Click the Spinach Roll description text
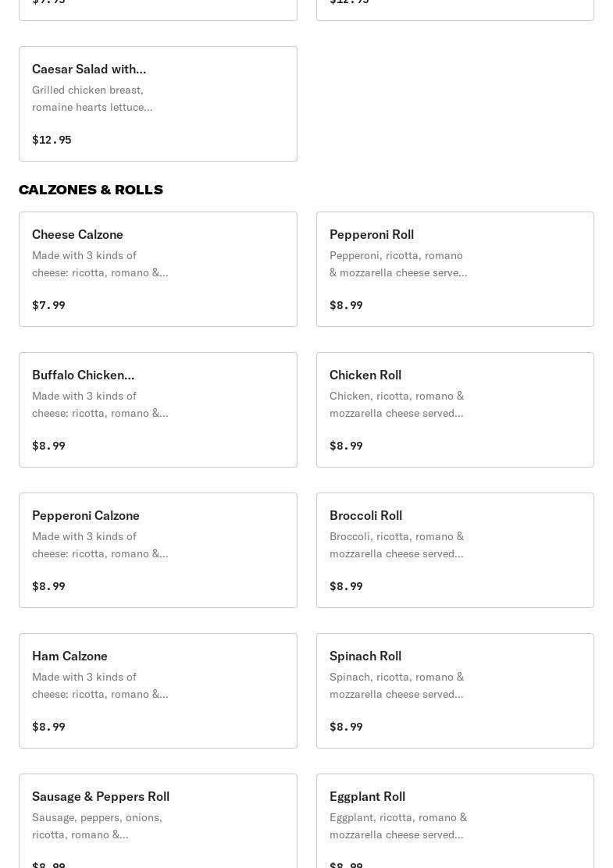 click(397, 685)
